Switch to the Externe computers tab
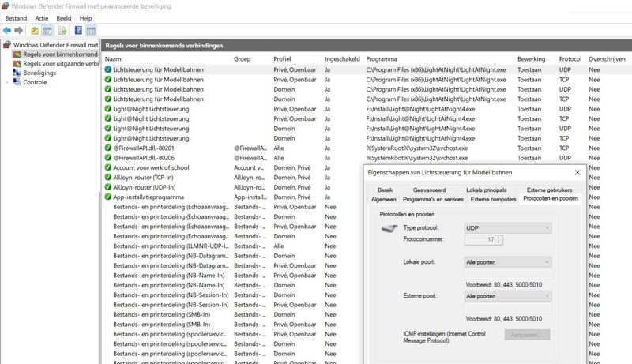The image size is (632, 364). (x=493, y=199)
